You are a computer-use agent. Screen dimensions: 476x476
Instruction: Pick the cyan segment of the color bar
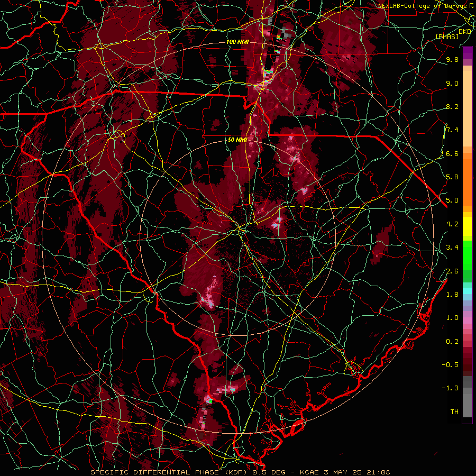pyautogui.click(x=467, y=291)
